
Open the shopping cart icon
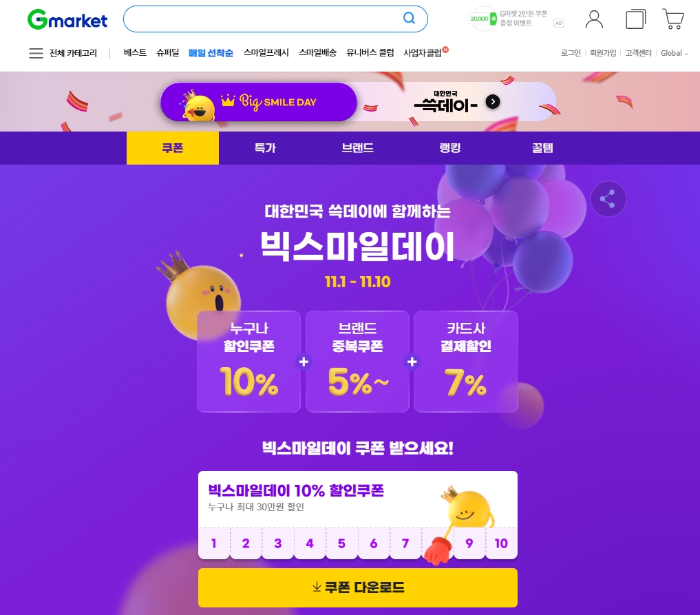tap(673, 19)
